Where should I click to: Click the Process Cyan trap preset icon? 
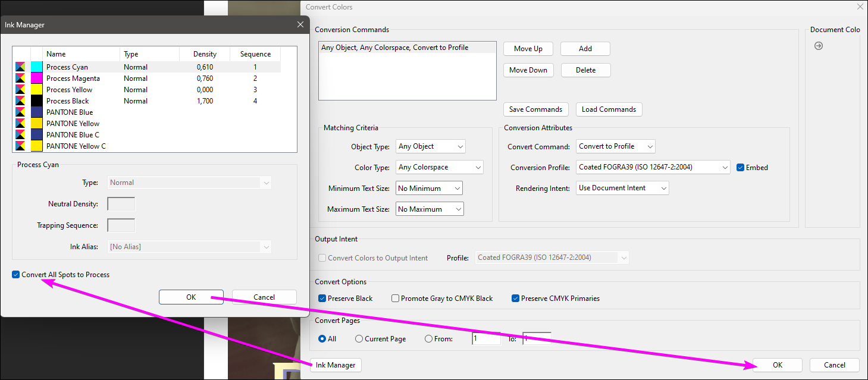pyautogui.click(x=20, y=67)
